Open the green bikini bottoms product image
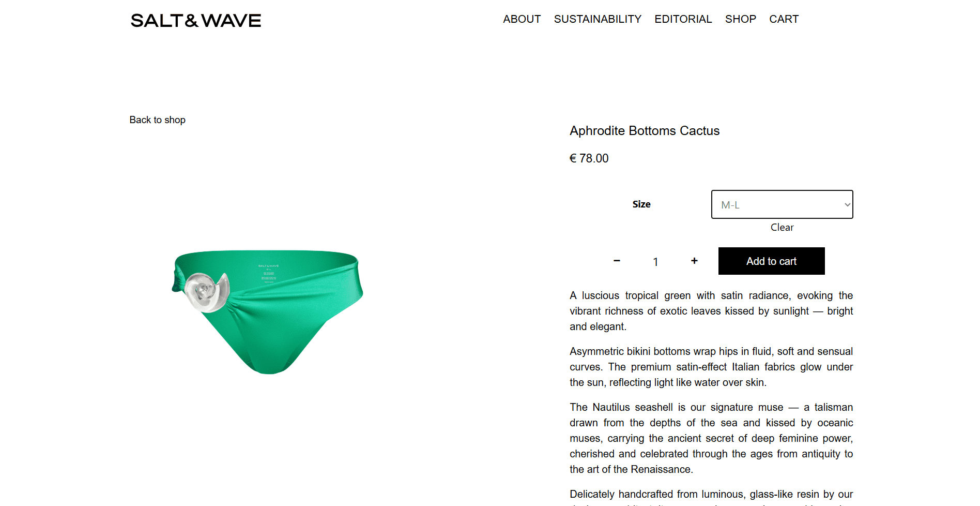This screenshot has height=506, width=980. [267, 311]
